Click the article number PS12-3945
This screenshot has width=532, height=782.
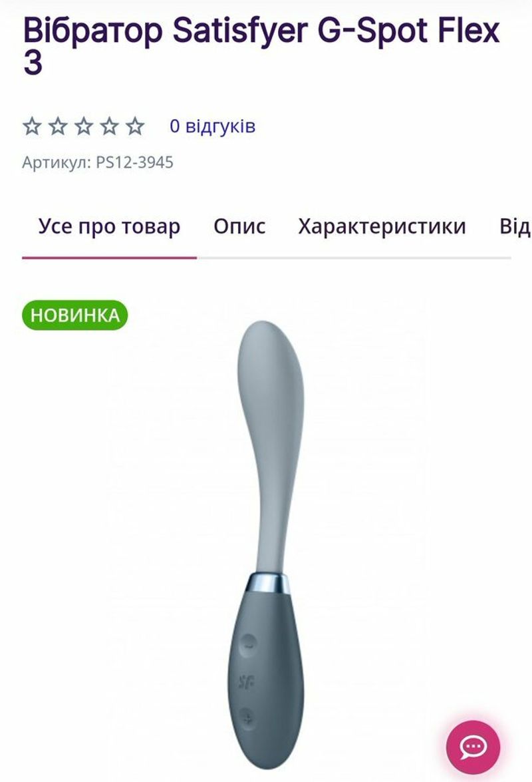pyautogui.click(x=134, y=162)
